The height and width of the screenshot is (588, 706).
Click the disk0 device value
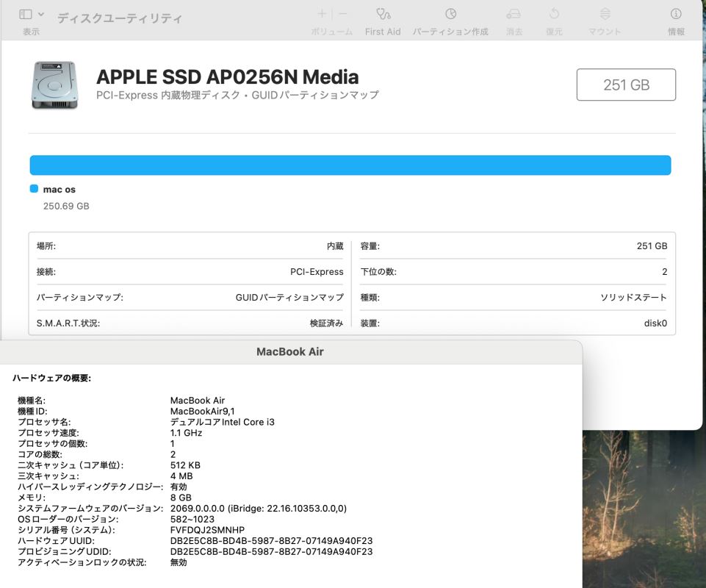tap(655, 323)
